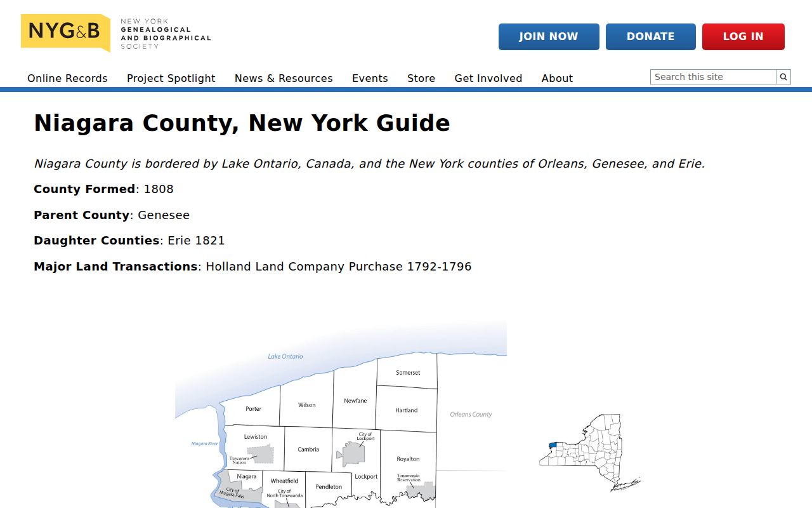This screenshot has height=508, width=812.
Task: Click the New York state locator map
Action: [x=590, y=452]
